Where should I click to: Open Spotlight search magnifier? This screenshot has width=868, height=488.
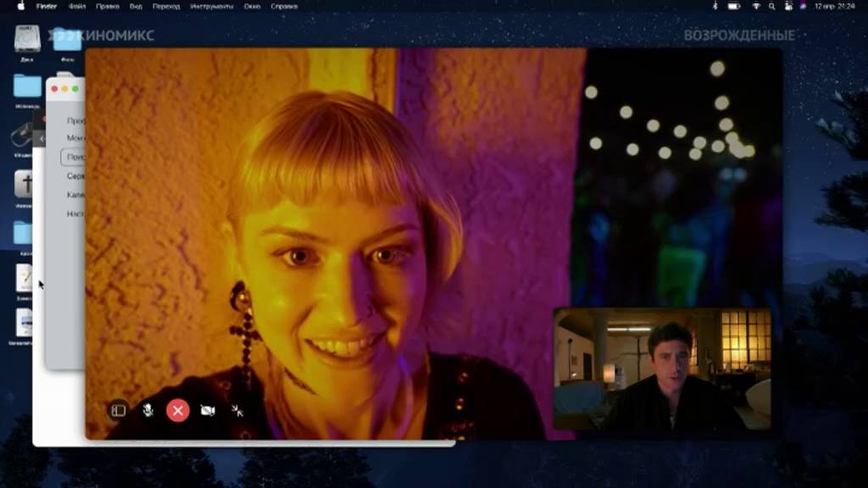pos(771,6)
